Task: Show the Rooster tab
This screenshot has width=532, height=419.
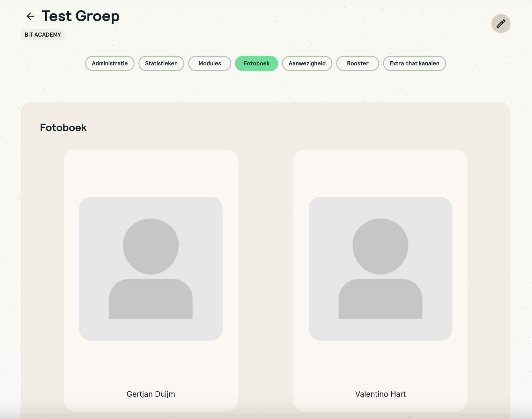Action: pos(358,63)
